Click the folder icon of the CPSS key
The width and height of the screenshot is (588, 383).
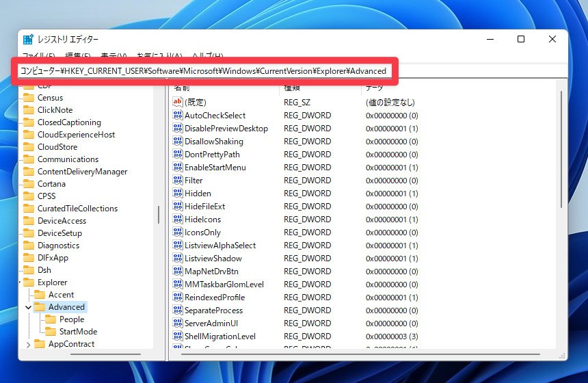[x=29, y=196]
